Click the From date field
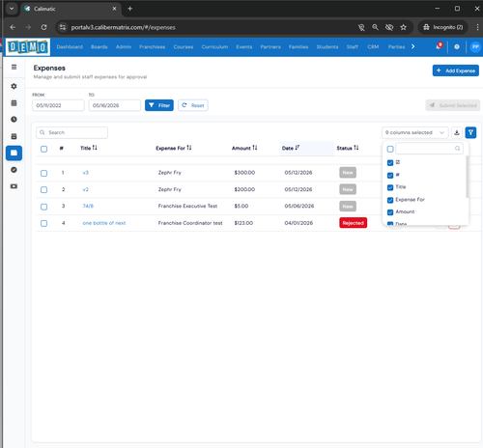The width and height of the screenshot is (483, 448). point(58,105)
